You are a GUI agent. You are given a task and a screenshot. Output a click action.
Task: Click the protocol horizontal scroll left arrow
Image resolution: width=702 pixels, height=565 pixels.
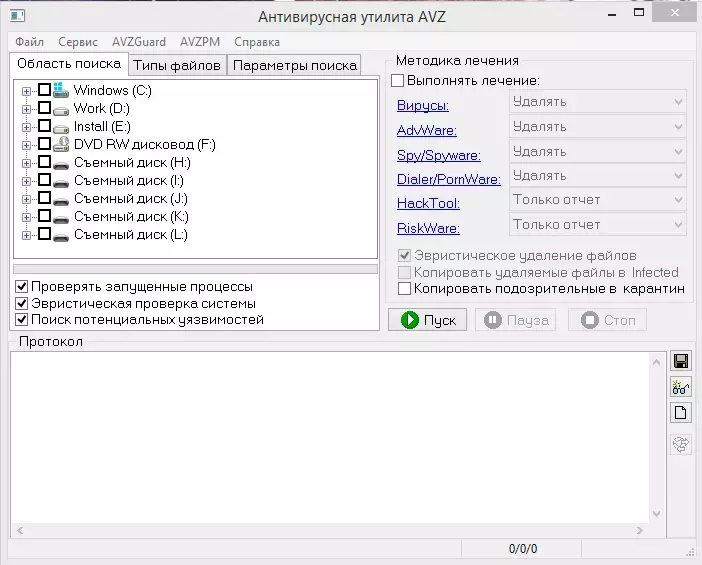[20, 531]
